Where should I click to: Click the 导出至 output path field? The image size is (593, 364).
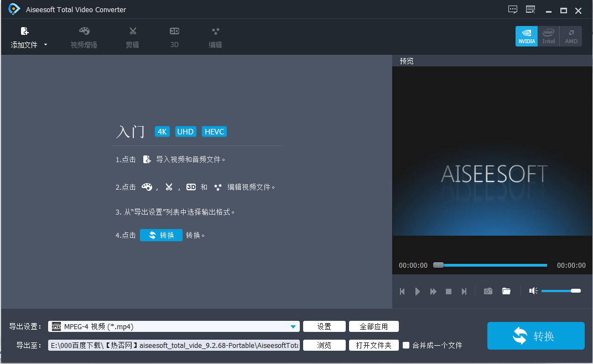[174, 345]
